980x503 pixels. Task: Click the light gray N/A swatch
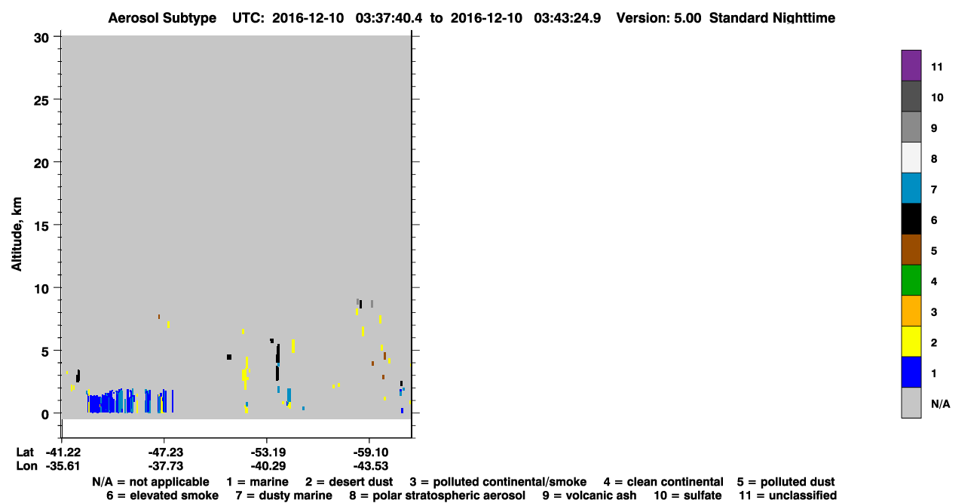[x=911, y=403]
